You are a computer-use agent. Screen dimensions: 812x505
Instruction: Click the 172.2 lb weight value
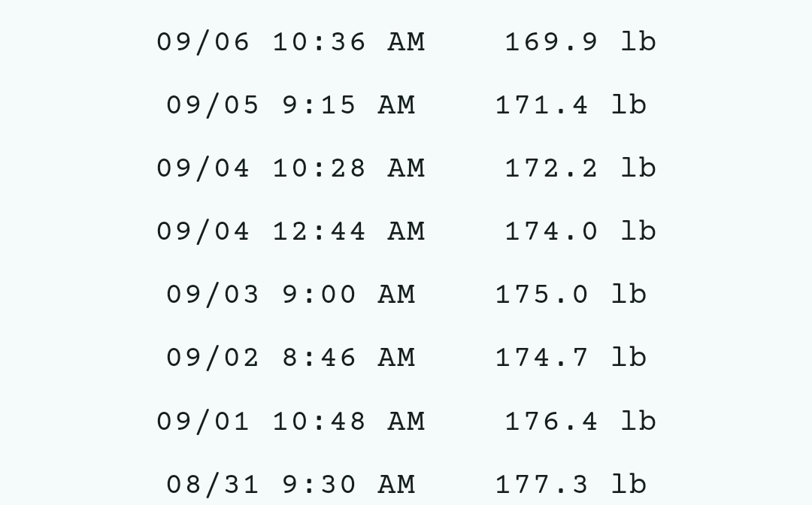(x=580, y=168)
